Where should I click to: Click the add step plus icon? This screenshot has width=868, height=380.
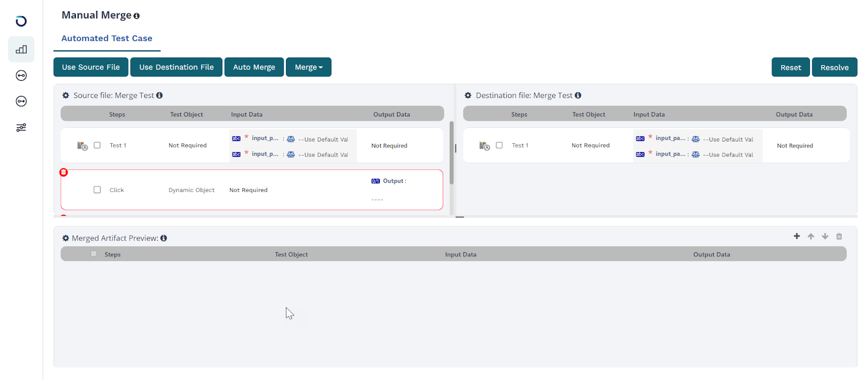pos(796,236)
